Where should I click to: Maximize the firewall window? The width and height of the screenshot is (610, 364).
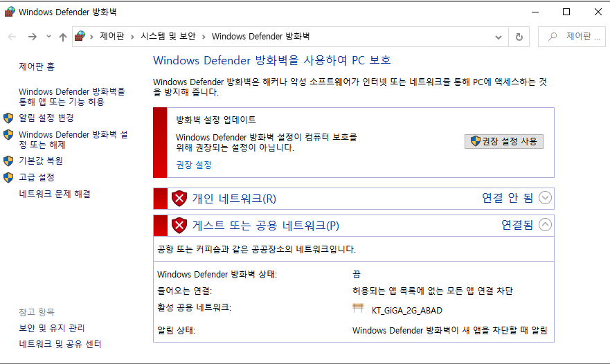tap(566, 12)
